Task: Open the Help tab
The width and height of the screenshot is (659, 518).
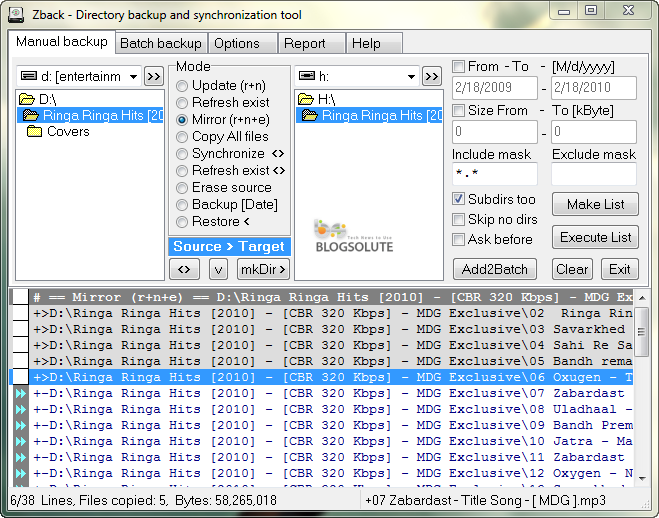Action: [x=374, y=43]
